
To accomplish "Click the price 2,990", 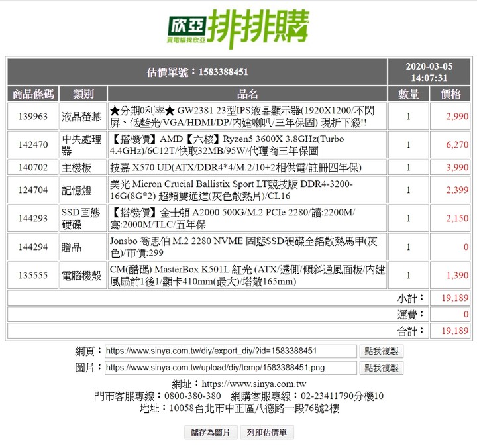I will coord(457,117).
